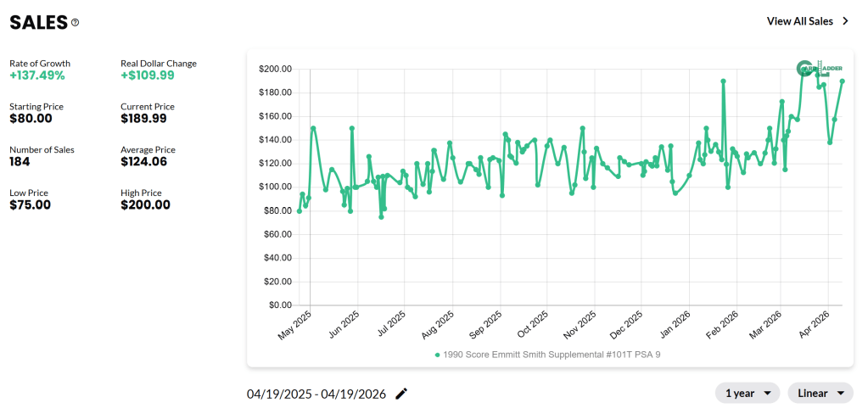This screenshot has height=414, width=868.
Task: Click the green legend dot below chart
Action: (437, 355)
